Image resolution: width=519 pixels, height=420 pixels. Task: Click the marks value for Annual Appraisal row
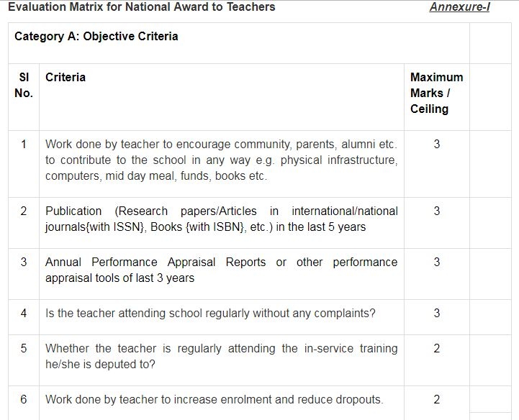[x=437, y=262]
